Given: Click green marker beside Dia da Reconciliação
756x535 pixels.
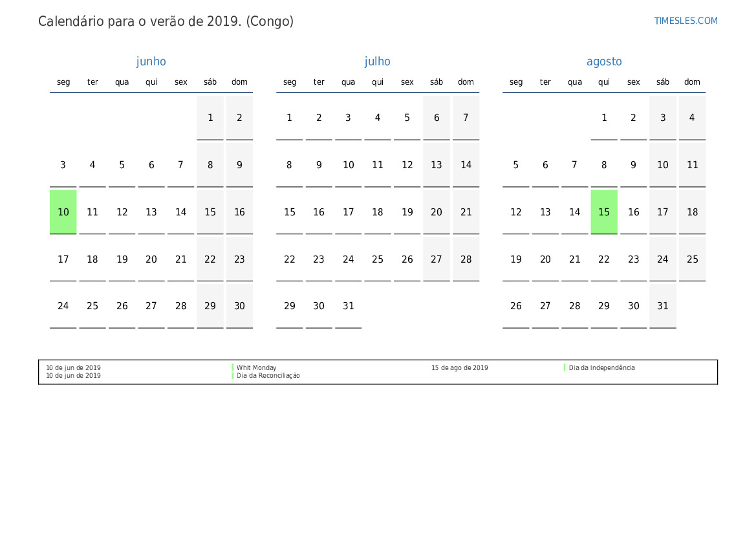Looking at the screenshot, I should [x=233, y=375].
